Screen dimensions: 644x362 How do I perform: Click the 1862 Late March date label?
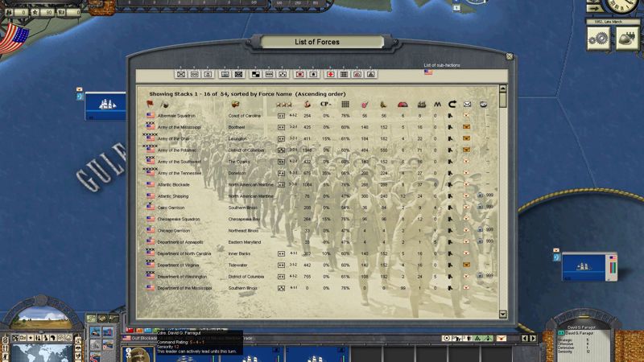pos(612,22)
